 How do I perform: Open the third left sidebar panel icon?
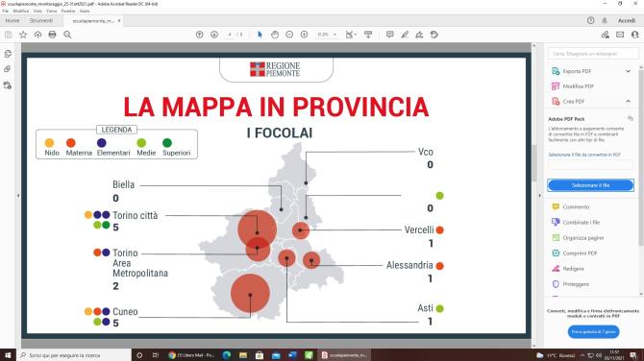click(8, 85)
